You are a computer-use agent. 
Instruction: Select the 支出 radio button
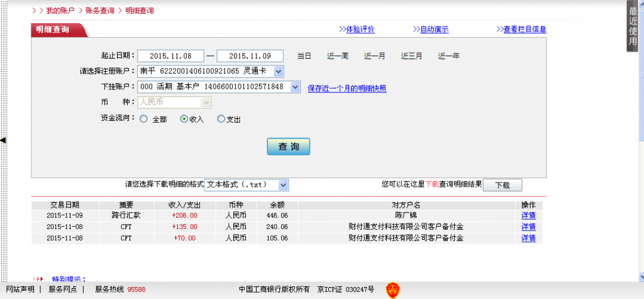(221, 119)
